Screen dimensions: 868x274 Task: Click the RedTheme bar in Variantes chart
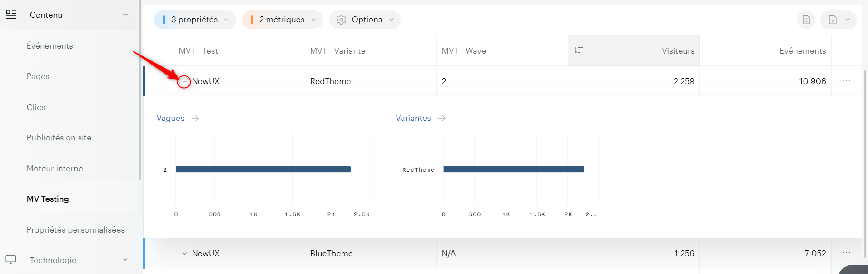(x=513, y=169)
